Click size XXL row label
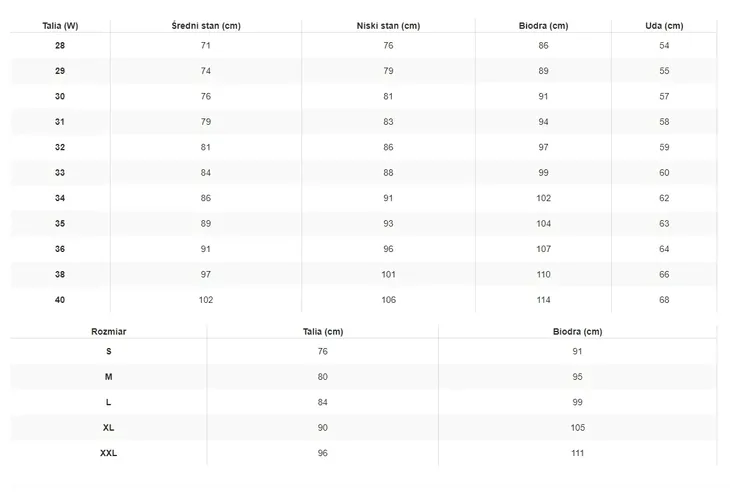This screenshot has width=730, height=497. pyautogui.click(x=108, y=453)
